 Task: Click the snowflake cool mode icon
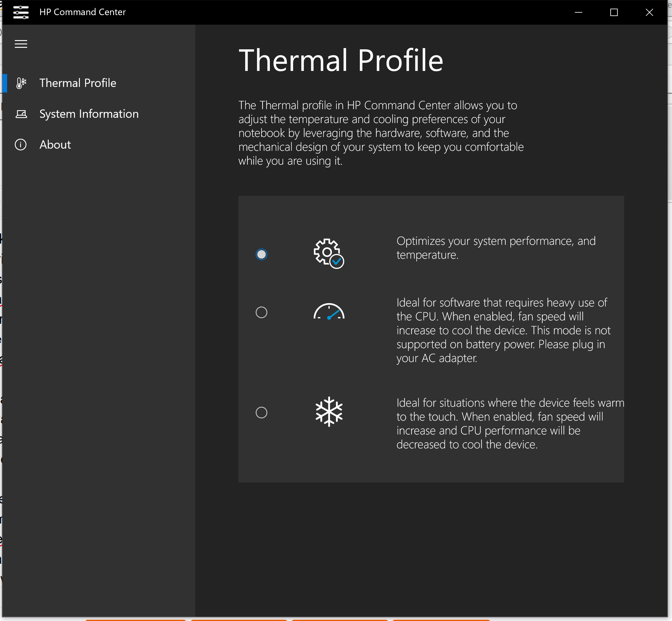point(329,412)
